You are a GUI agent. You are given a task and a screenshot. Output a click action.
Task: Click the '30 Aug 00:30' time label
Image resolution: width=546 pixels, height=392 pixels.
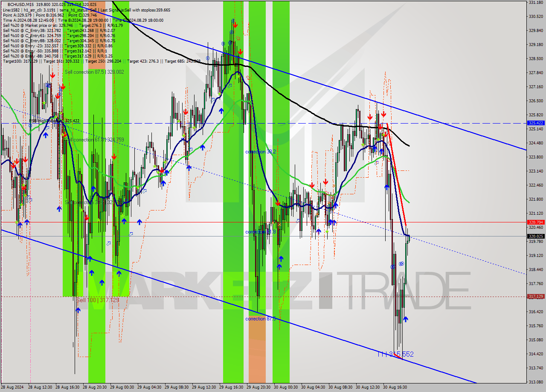pos(285,387)
